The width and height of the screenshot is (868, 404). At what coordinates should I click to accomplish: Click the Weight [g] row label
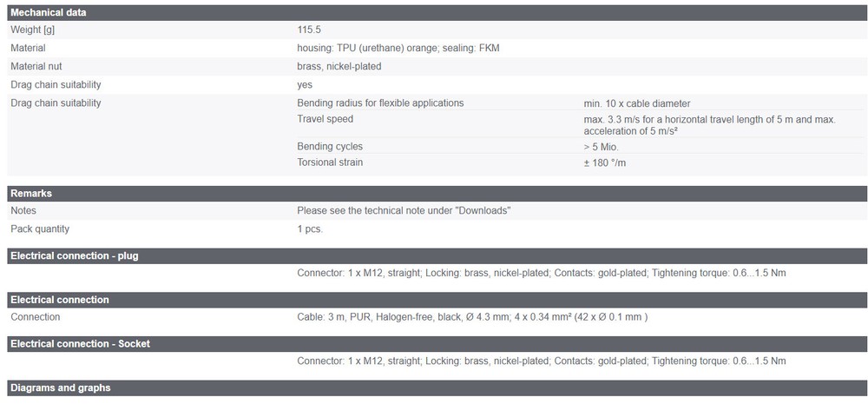pyautogui.click(x=33, y=30)
